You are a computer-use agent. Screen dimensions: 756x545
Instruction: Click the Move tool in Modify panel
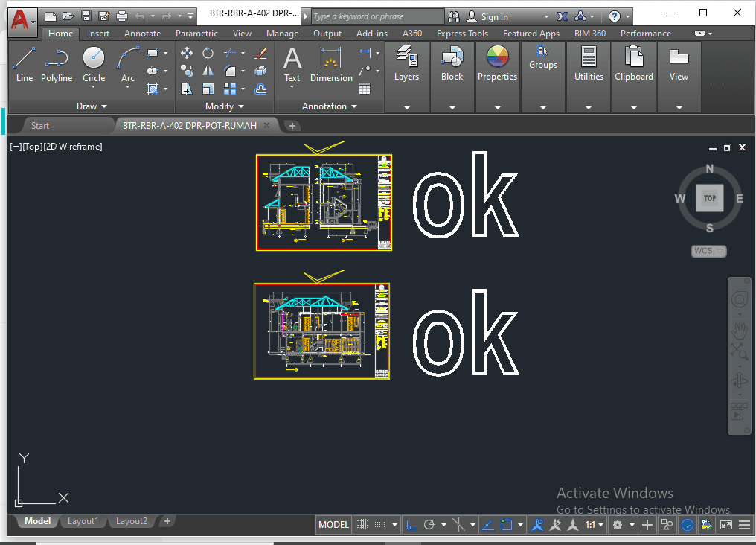187,53
